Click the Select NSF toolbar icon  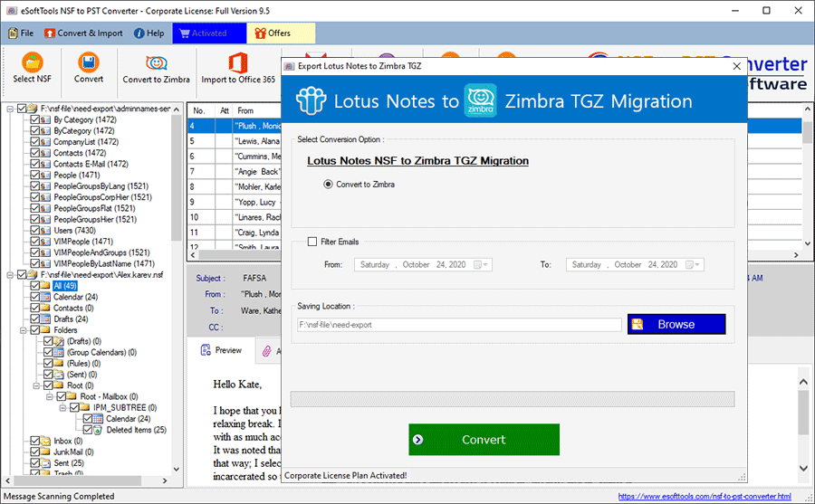(x=33, y=62)
